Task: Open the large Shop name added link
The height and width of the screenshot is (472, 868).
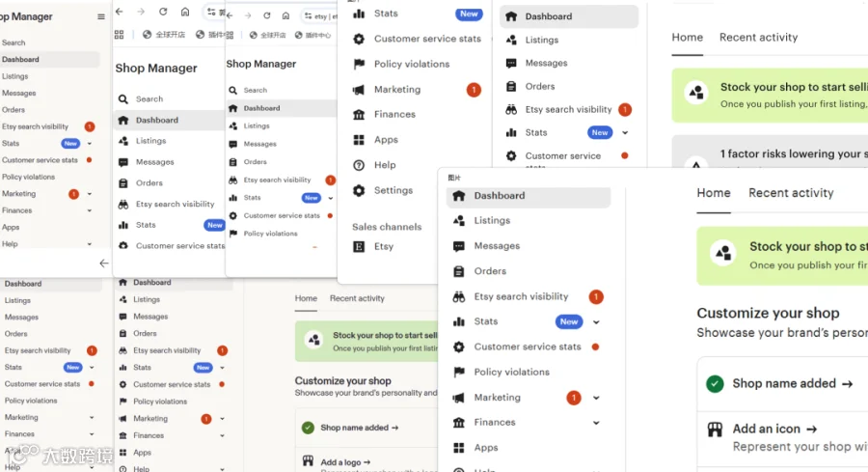Action: pyautogui.click(x=792, y=383)
